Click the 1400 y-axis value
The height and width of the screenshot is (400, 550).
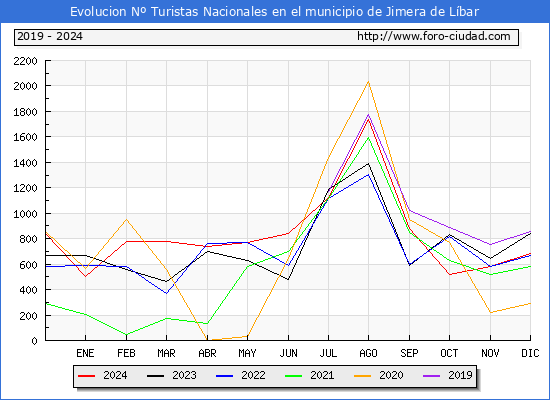tap(25, 163)
